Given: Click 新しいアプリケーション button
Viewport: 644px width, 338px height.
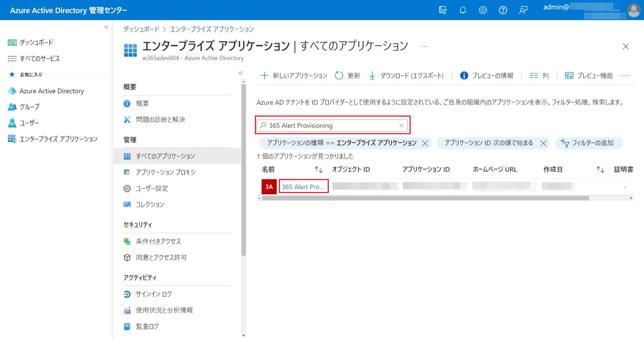Looking at the screenshot, I should 294,76.
